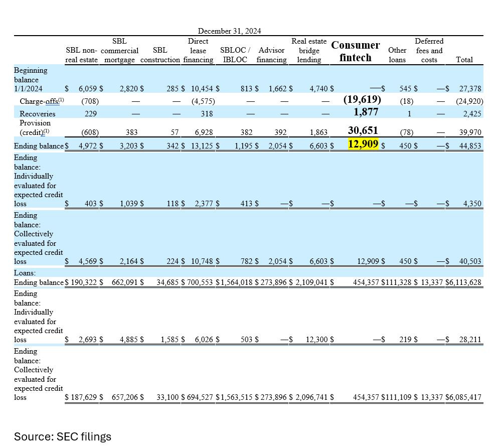Select the 'SBL commercial mortgage' header
This screenshot has height=448, width=493.
[x=119, y=50]
